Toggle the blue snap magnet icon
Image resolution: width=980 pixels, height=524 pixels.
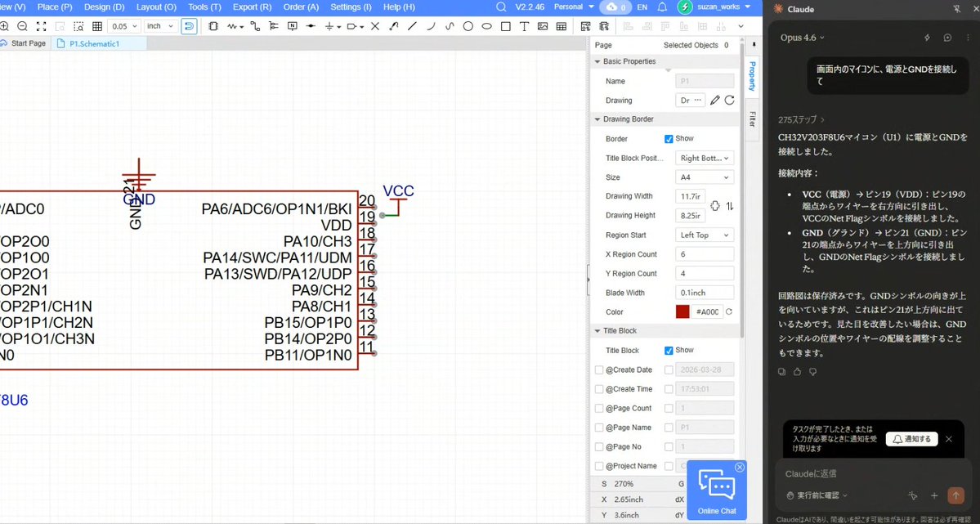pyautogui.click(x=189, y=26)
